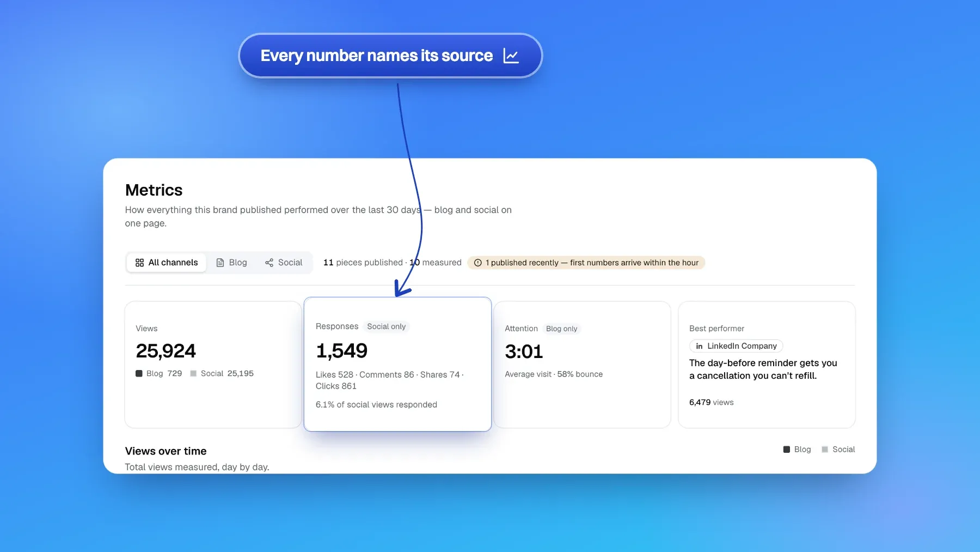
Task: Click the Social 25,195 value
Action: (x=227, y=373)
